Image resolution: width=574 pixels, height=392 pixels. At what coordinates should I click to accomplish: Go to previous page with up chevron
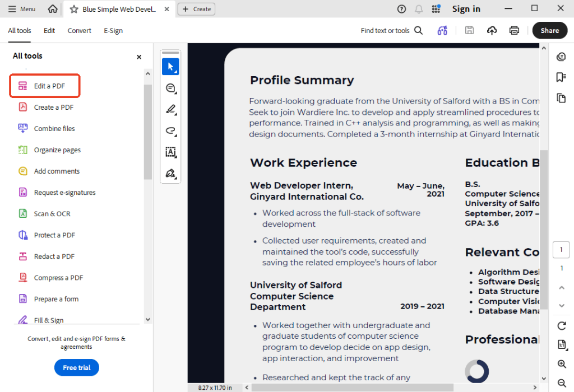pos(562,287)
